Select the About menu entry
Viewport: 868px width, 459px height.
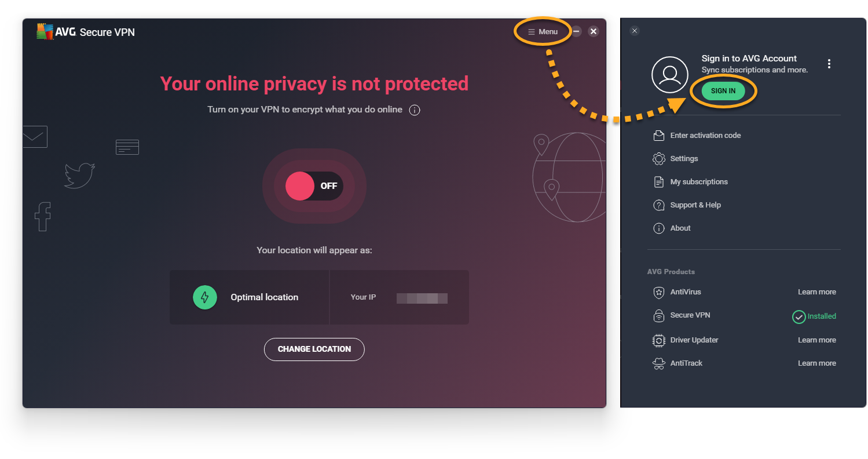coord(680,228)
